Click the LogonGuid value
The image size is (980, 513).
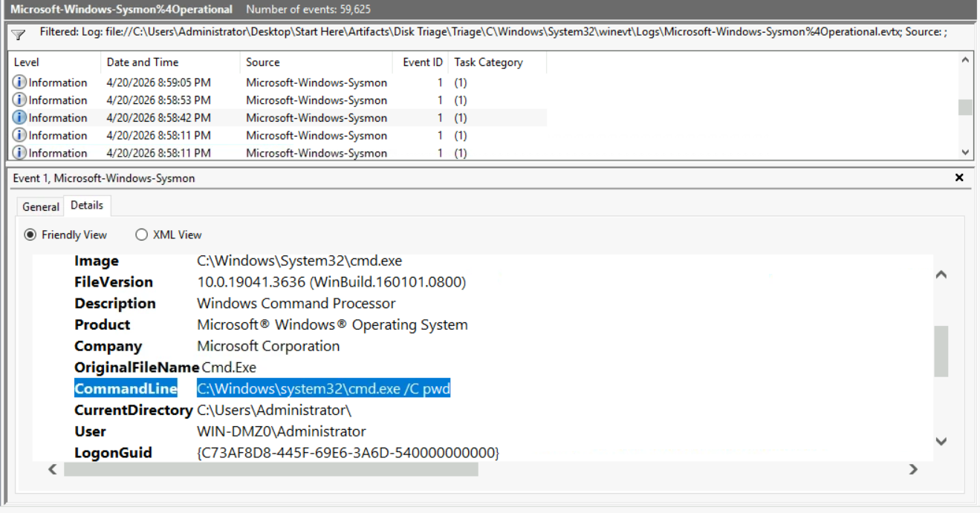[348, 453]
